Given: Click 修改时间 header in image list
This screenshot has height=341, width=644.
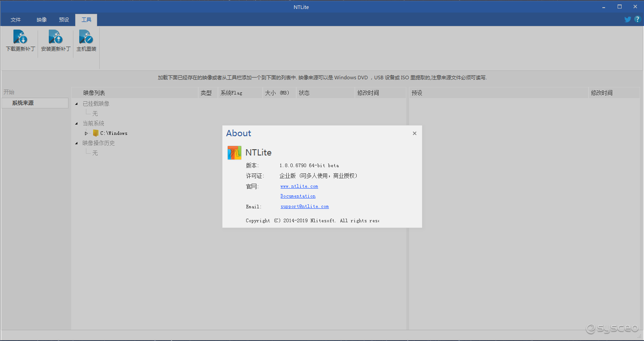Looking at the screenshot, I should 380,93.
